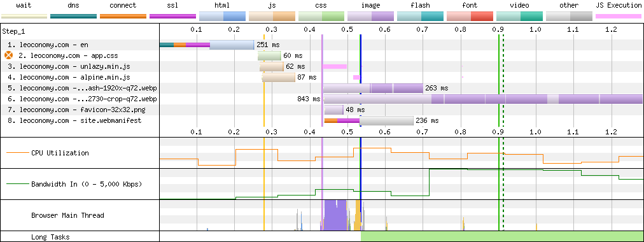This screenshot has width=644, height=242.
Task: Click the ssl legend color swatch
Action: 173,17
